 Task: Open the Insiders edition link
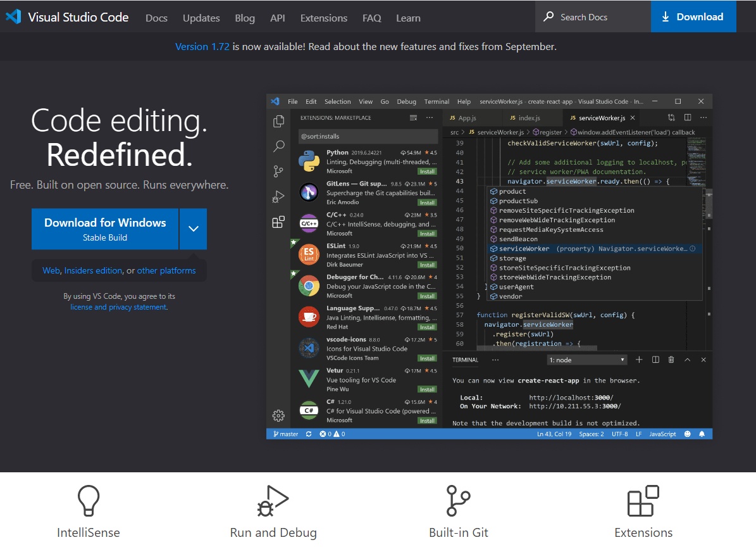(93, 270)
